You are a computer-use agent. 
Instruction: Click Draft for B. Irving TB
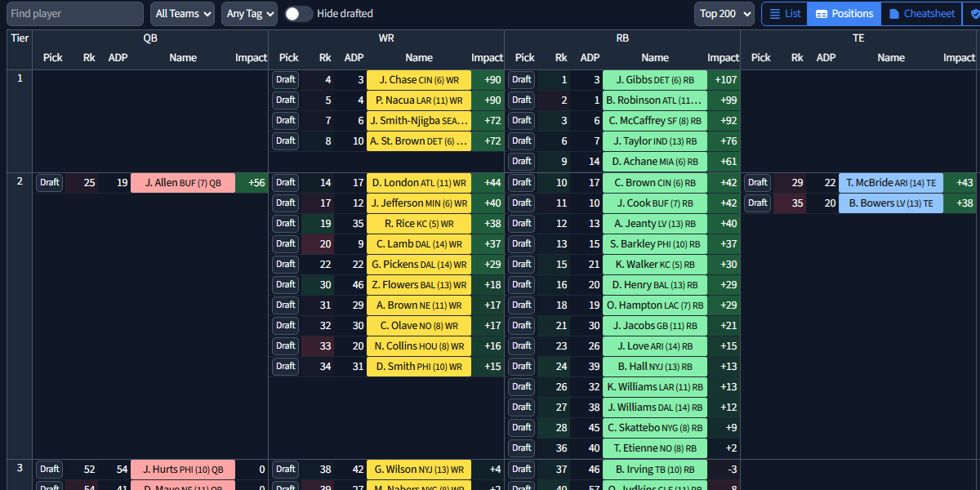click(522, 470)
